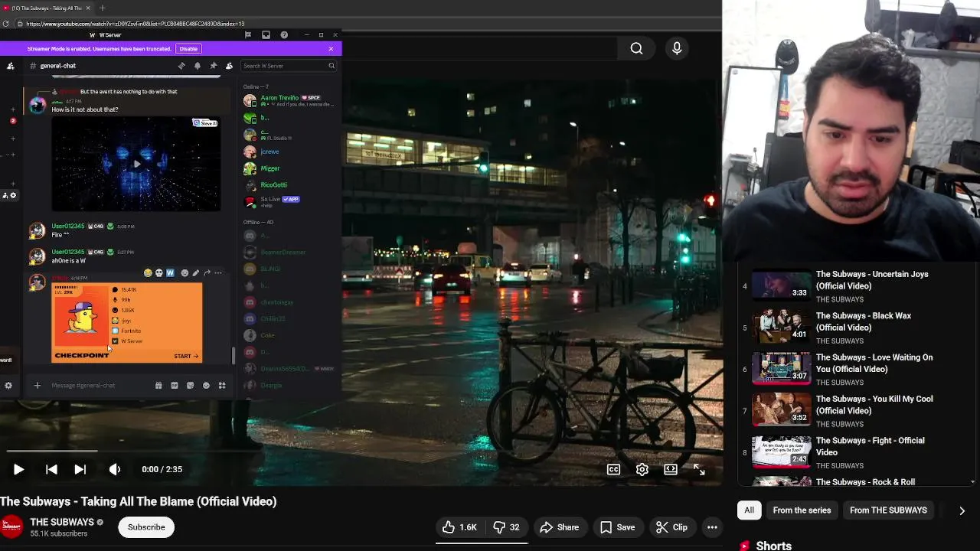
Task: Open notification settings bell in Discord
Action: click(x=198, y=66)
